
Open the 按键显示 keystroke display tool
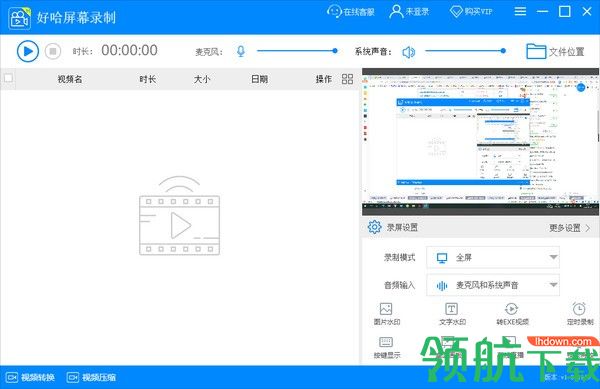(386, 348)
